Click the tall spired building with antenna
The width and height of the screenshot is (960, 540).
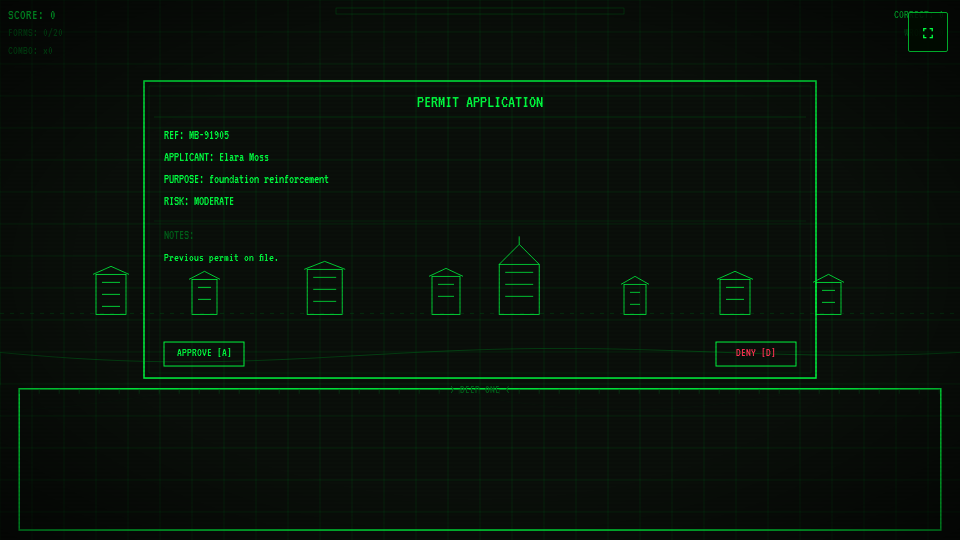tap(519, 277)
